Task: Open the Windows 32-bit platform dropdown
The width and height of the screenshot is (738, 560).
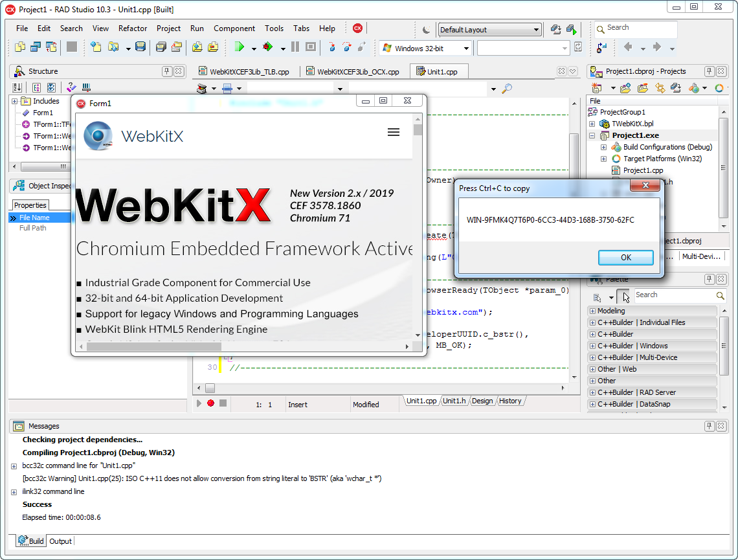Action: pos(466,48)
